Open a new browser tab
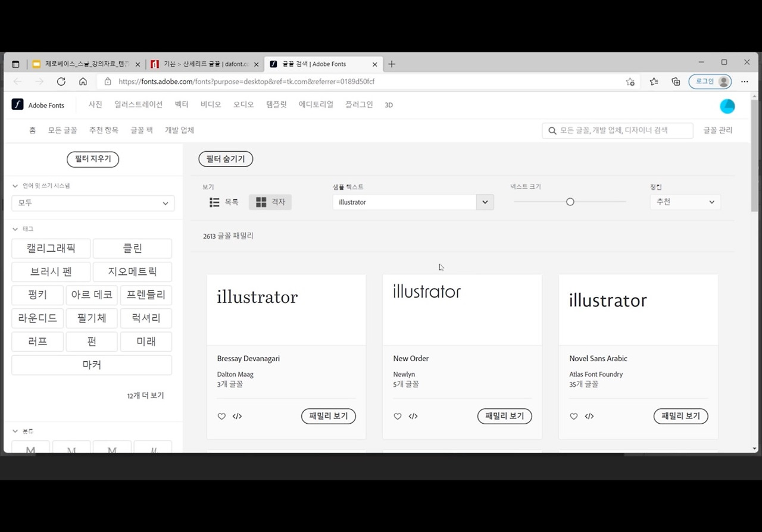The image size is (762, 532). pos(392,64)
